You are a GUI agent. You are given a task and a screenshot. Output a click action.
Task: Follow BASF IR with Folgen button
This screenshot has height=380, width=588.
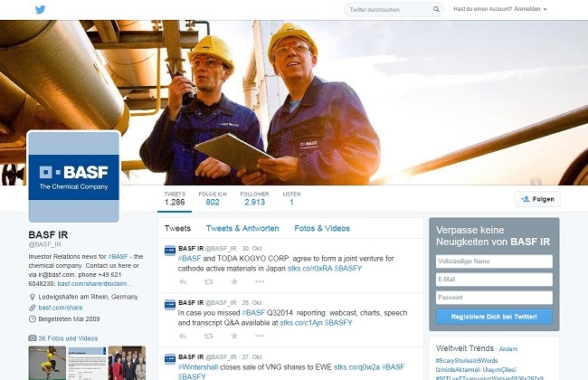pos(537,199)
